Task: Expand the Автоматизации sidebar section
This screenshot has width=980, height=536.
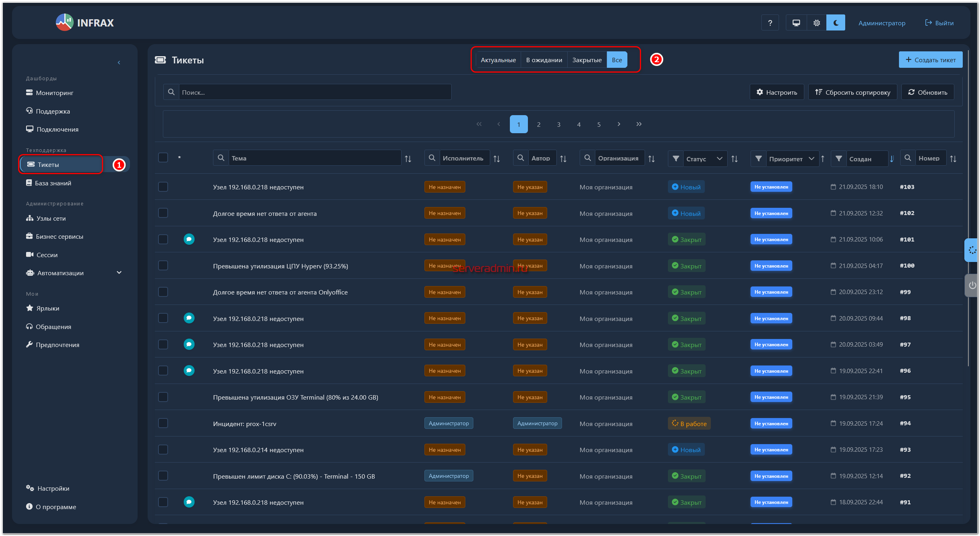Action: 74,273
